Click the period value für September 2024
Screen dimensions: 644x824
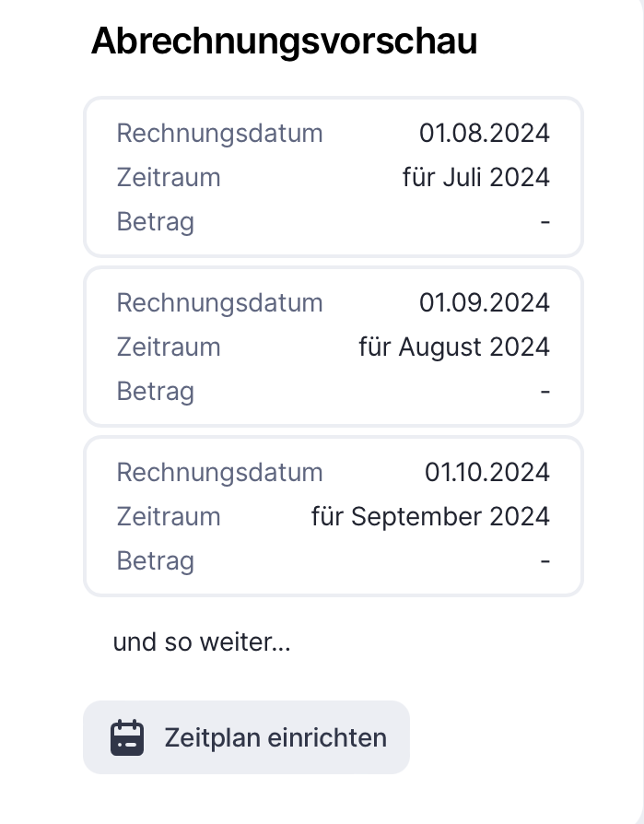pos(430,516)
